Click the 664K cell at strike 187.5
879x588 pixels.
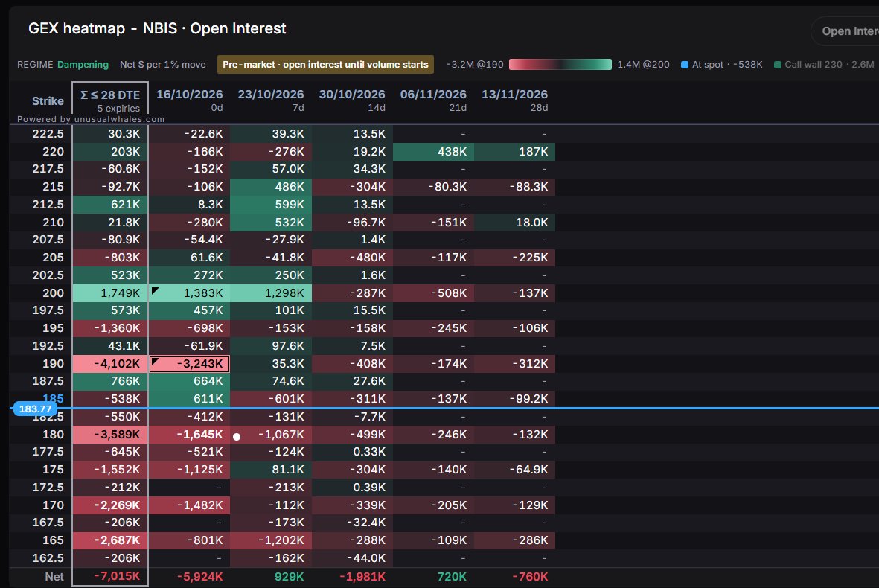190,381
